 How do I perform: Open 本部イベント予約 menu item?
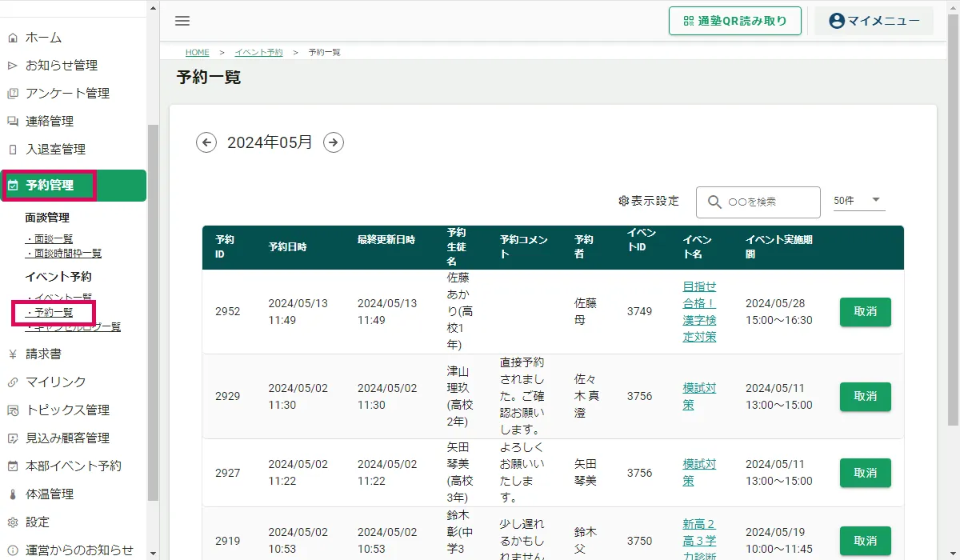coord(74,466)
